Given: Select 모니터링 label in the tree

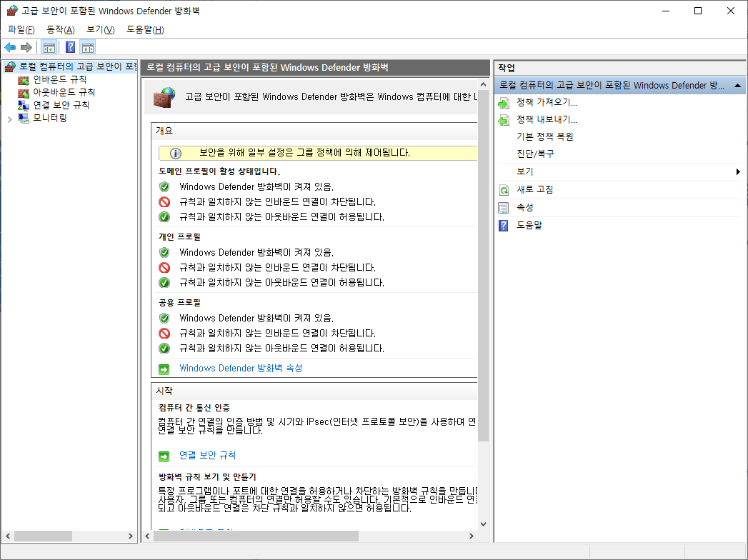Looking at the screenshot, I should (49, 118).
